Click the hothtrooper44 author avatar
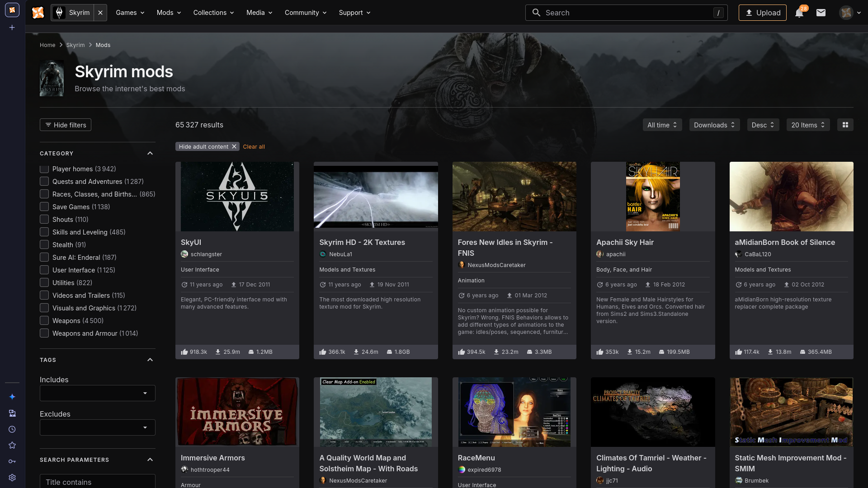This screenshot has height=488, width=868. coord(184,470)
